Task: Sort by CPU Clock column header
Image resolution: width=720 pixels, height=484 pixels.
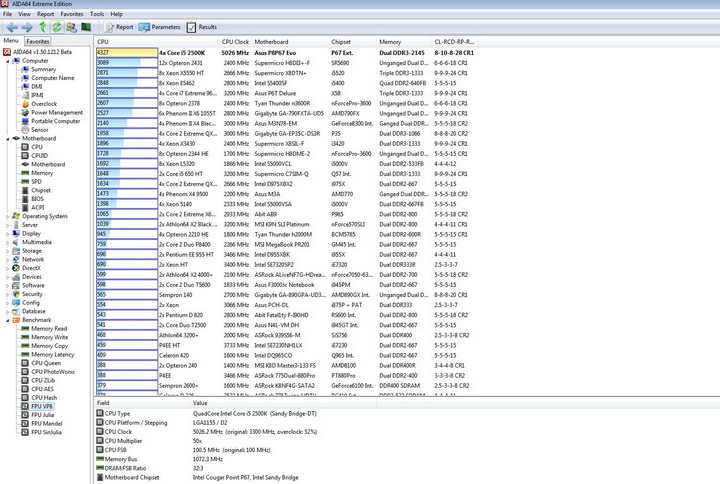Action: pos(235,42)
